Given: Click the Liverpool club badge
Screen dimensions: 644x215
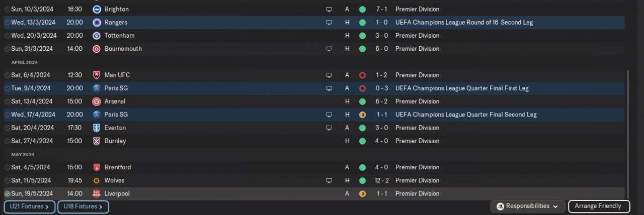Looking at the screenshot, I should click(x=97, y=194).
